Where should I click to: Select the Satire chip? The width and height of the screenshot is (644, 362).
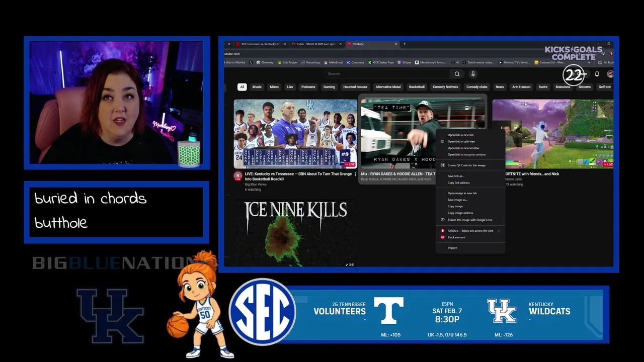coord(543,87)
